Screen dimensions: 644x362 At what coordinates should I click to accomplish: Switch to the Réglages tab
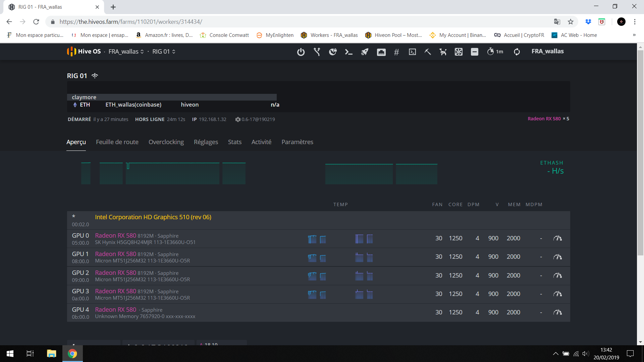tap(206, 142)
